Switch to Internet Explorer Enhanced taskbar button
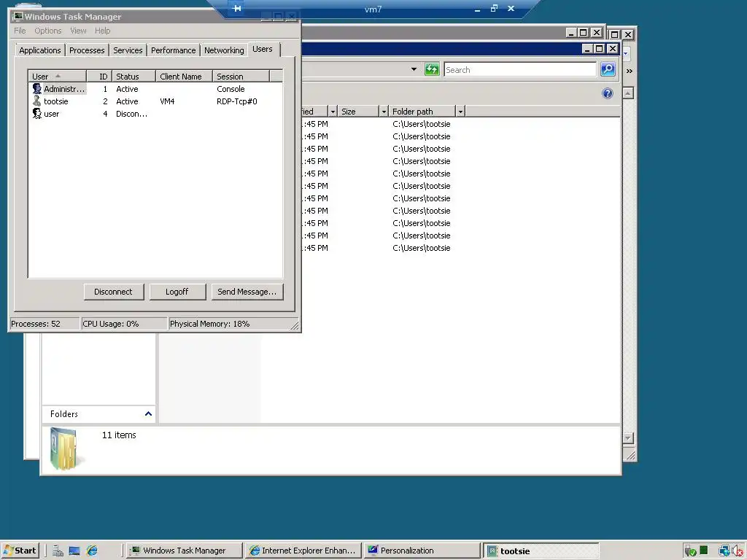 point(303,551)
